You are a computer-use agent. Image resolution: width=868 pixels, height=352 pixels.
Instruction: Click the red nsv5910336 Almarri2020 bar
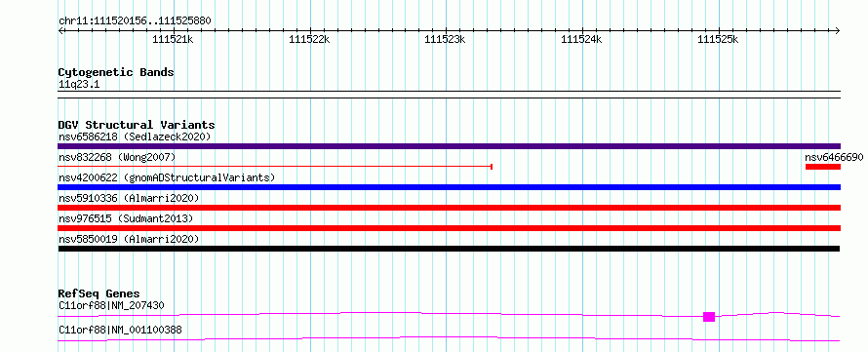(x=449, y=208)
